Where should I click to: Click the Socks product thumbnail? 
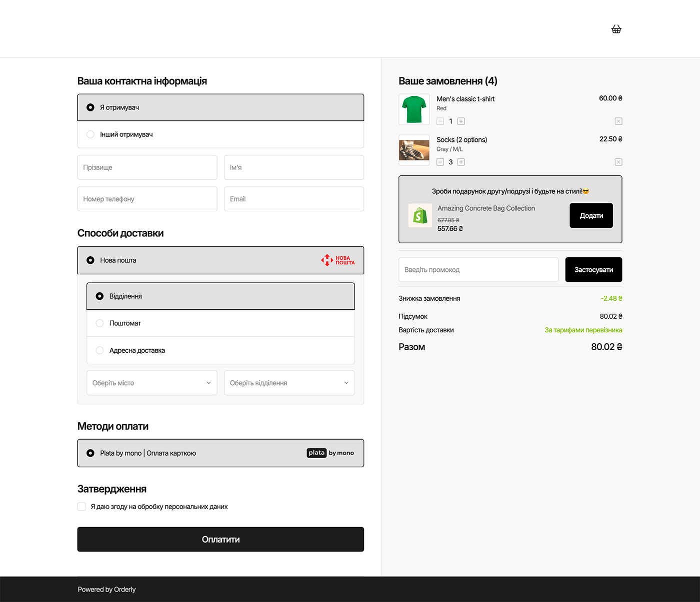(x=413, y=150)
